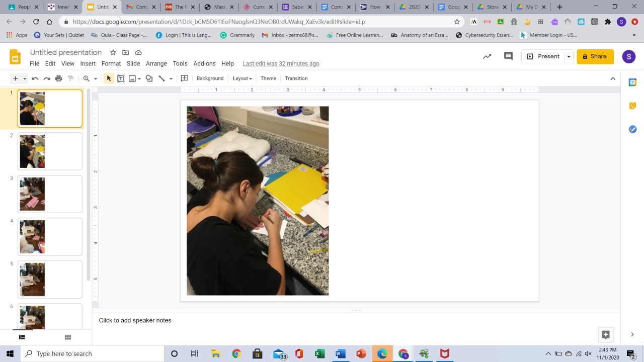Open the File menu

(x=34, y=64)
